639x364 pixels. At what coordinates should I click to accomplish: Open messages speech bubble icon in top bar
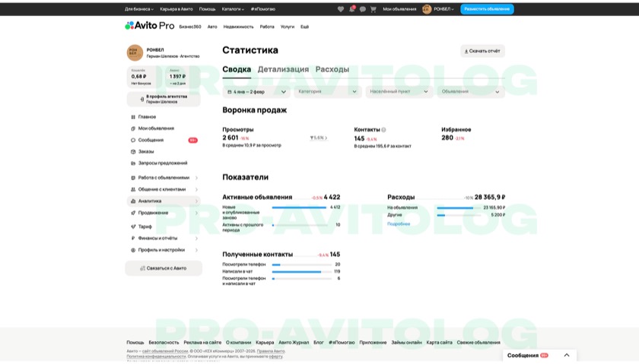tap(362, 9)
